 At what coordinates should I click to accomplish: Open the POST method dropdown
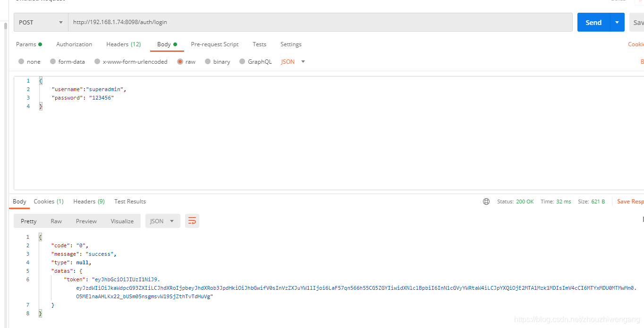click(x=60, y=22)
